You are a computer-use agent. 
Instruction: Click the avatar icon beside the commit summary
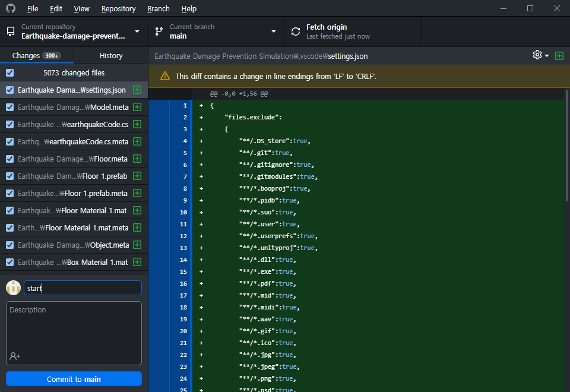coord(12,287)
